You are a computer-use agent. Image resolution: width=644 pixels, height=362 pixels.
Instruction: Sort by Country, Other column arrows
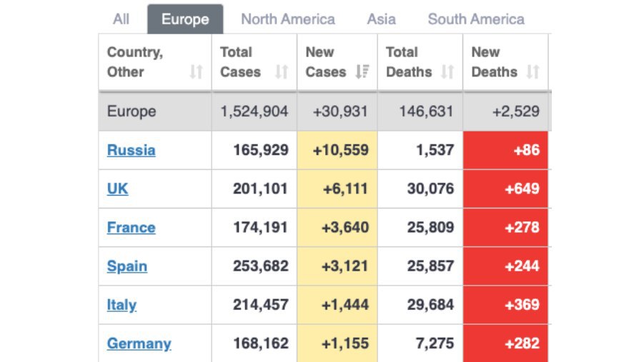click(x=196, y=72)
